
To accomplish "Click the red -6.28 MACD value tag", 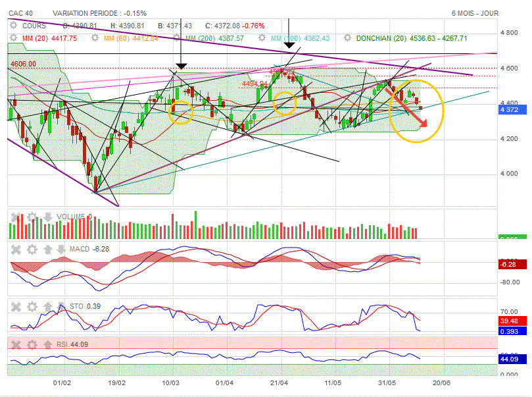I will click(x=512, y=264).
